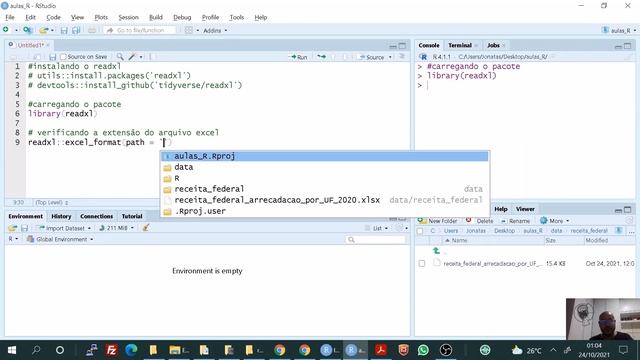Click the re-run previous code icon
This screenshot has width=640, height=360.
pos(322,57)
